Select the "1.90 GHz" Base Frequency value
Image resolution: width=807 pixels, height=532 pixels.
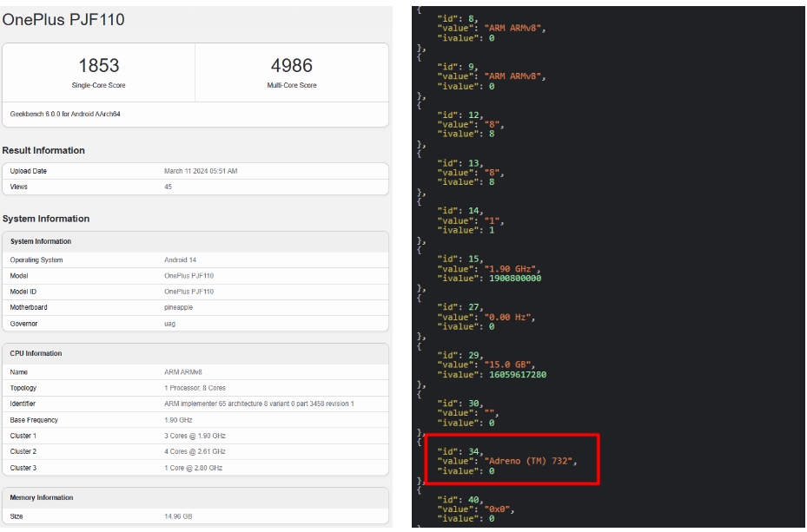click(179, 420)
